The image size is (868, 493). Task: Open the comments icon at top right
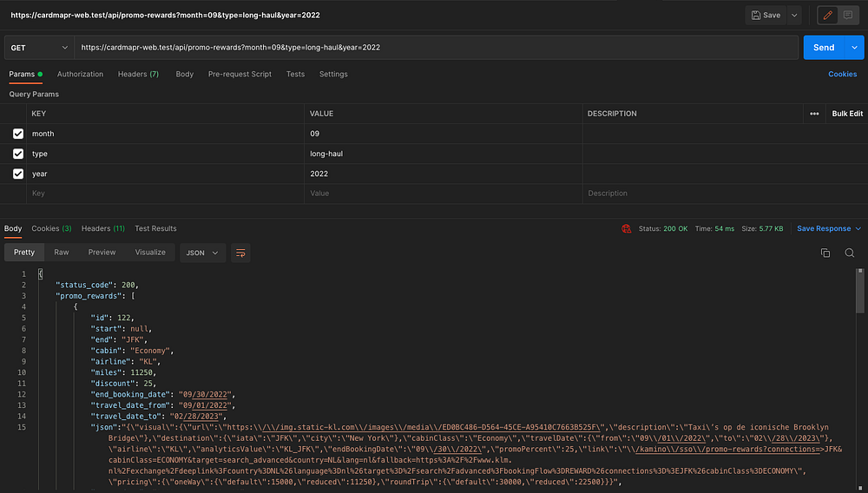848,15
